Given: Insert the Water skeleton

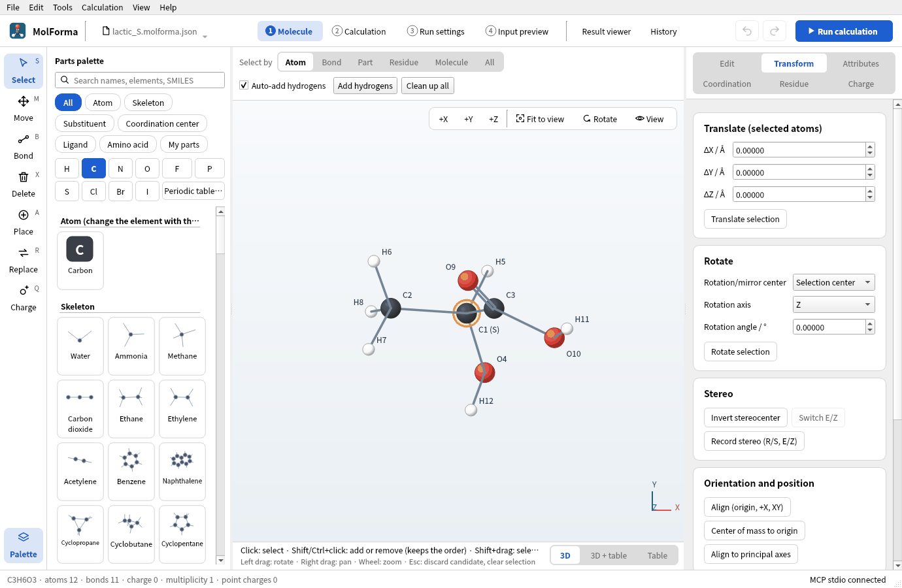Looking at the screenshot, I should pos(80,346).
